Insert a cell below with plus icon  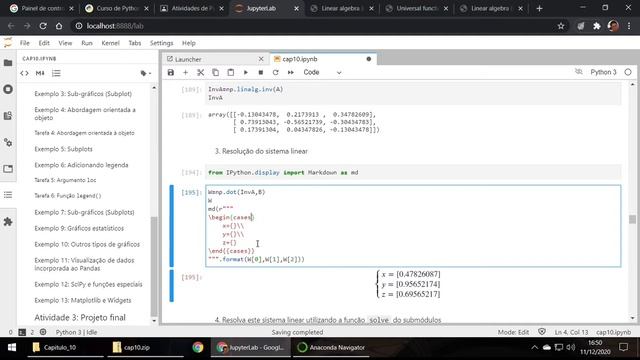pos(185,72)
